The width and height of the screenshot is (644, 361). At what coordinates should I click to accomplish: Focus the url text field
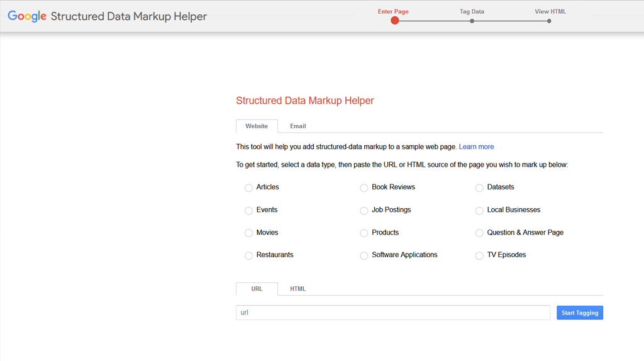click(392, 313)
